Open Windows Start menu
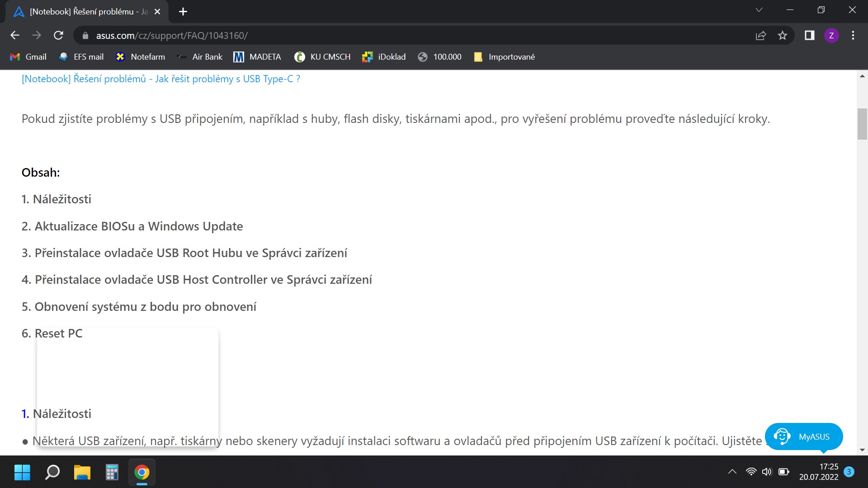 22,472
